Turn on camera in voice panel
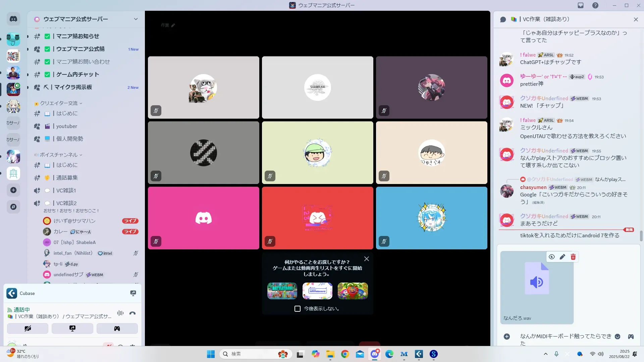Image resolution: width=644 pixels, height=362 pixels. pos(28,328)
